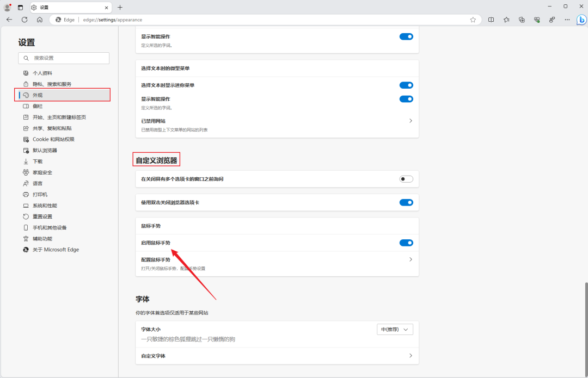Click the page vertical scrollbar thumb
This screenshot has height=378, width=588.
coord(586,329)
